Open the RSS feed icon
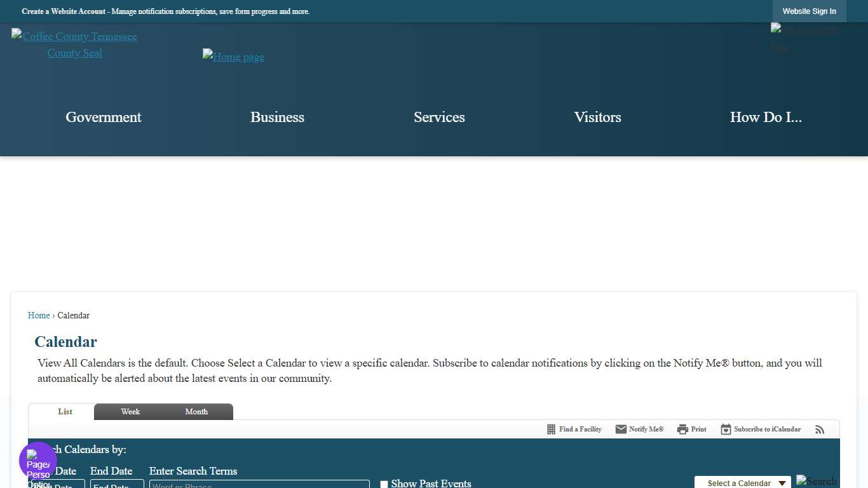This screenshot has width=868, height=488. pyautogui.click(x=820, y=430)
